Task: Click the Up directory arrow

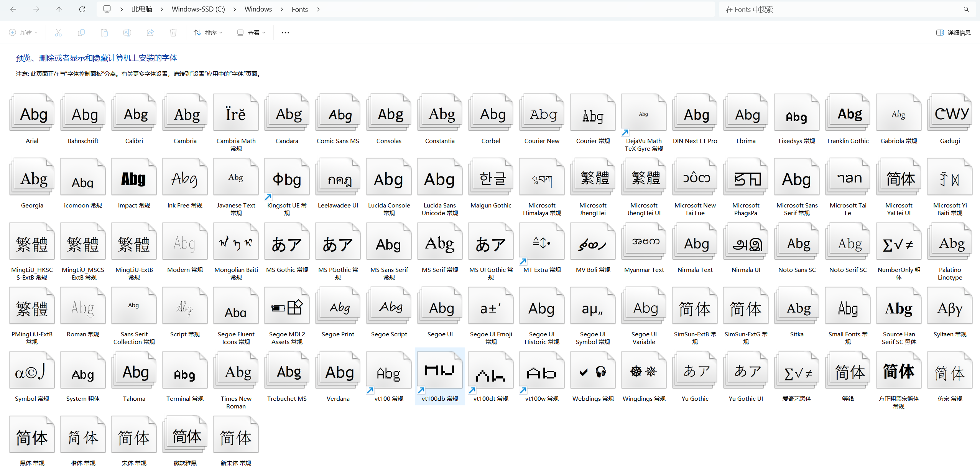Action: tap(59, 9)
